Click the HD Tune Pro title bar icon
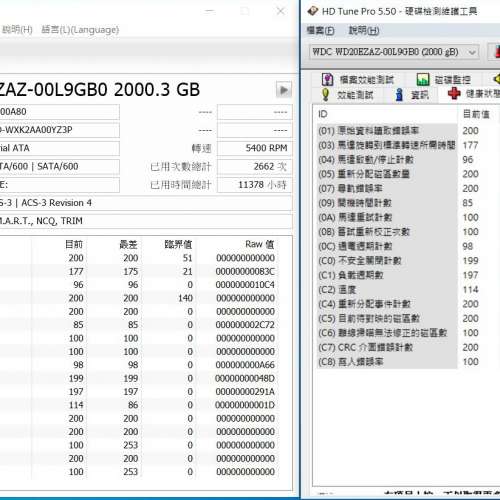Viewport: 500px width, 500px height. pos(312,11)
